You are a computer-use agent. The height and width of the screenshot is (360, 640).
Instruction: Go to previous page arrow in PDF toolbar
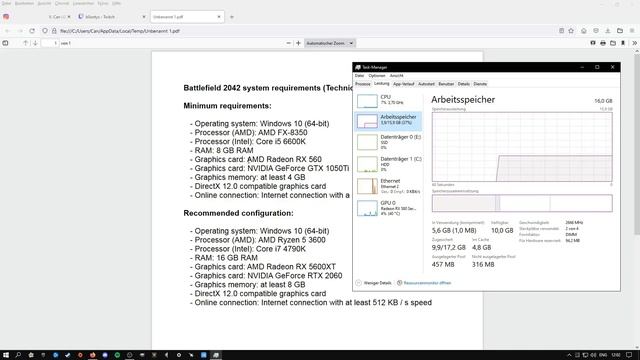coord(25,43)
